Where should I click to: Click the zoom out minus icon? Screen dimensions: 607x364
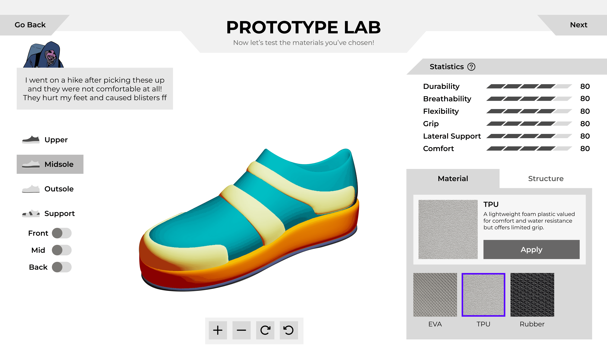pyautogui.click(x=241, y=330)
